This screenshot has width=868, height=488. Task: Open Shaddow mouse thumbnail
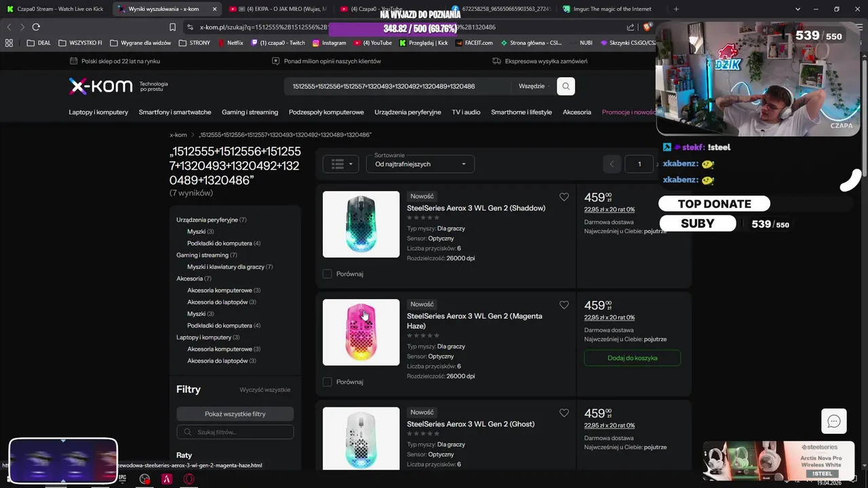tap(361, 224)
